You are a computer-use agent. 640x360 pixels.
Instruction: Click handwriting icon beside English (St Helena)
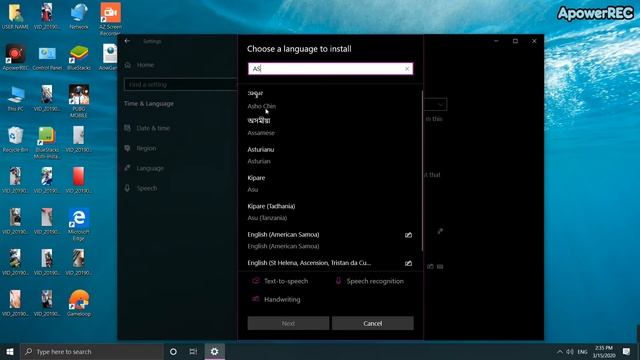(408, 263)
